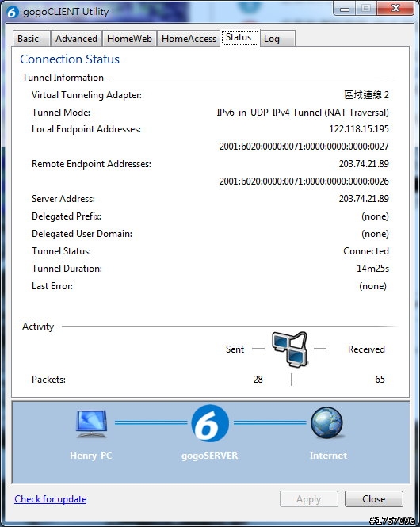The width and height of the screenshot is (420, 527).
Task: Click the Server Address 203.74.21.89 value
Action: [364, 199]
